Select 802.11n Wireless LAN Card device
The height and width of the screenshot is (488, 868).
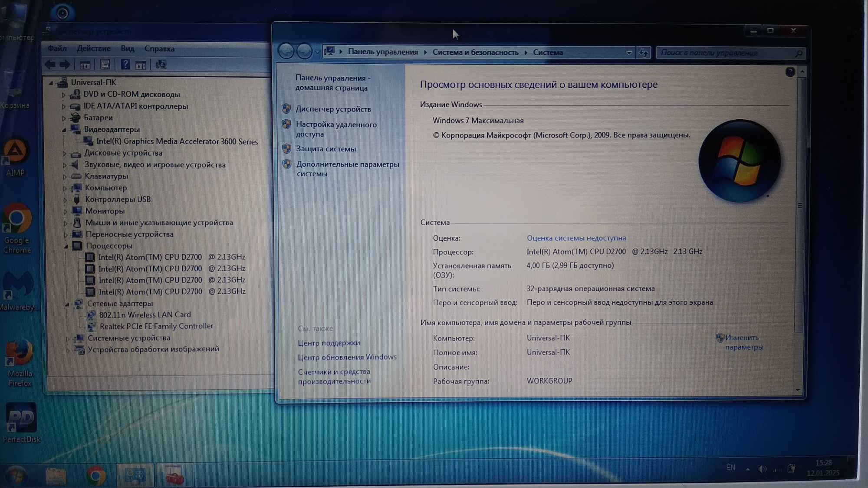[145, 315]
